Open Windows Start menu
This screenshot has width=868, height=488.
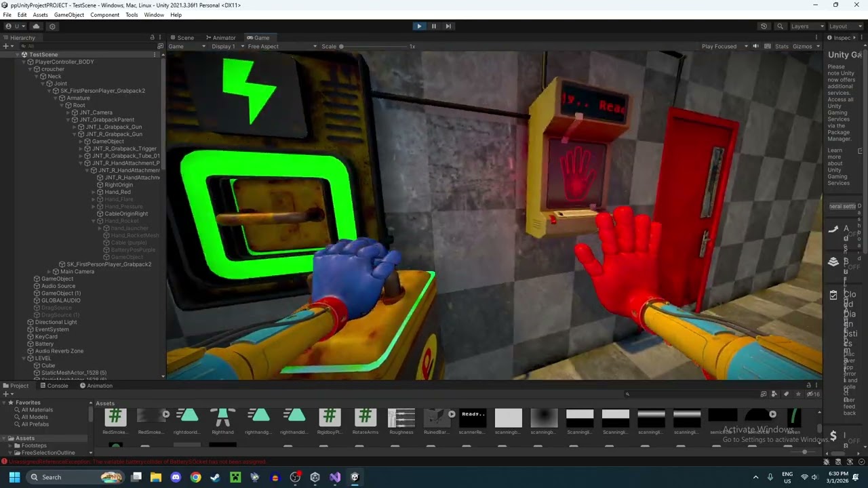14,477
